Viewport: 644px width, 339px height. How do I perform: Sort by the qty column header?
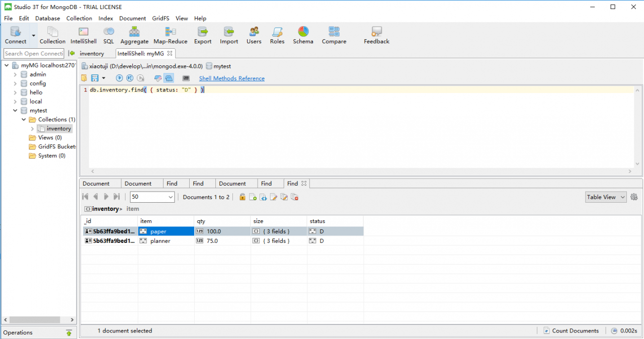click(x=222, y=221)
